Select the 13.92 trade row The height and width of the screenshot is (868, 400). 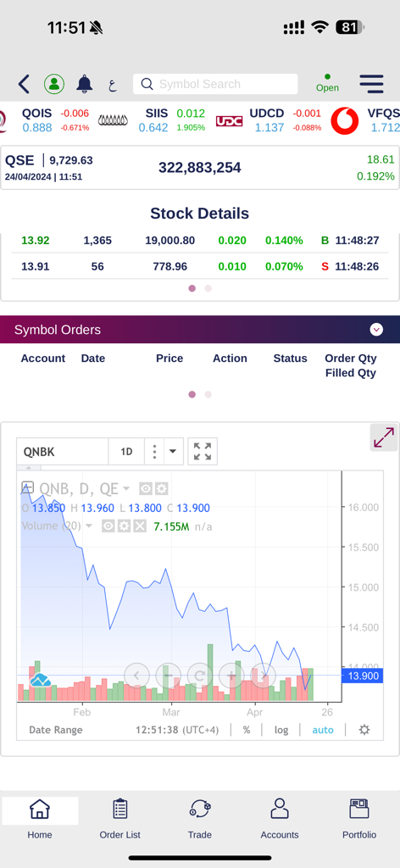(x=200, y=241)
